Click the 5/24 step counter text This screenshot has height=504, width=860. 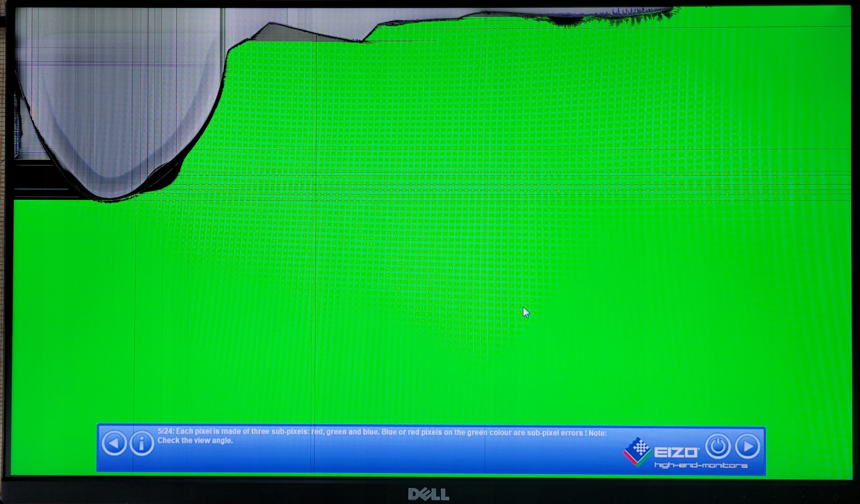pos(166,431)
